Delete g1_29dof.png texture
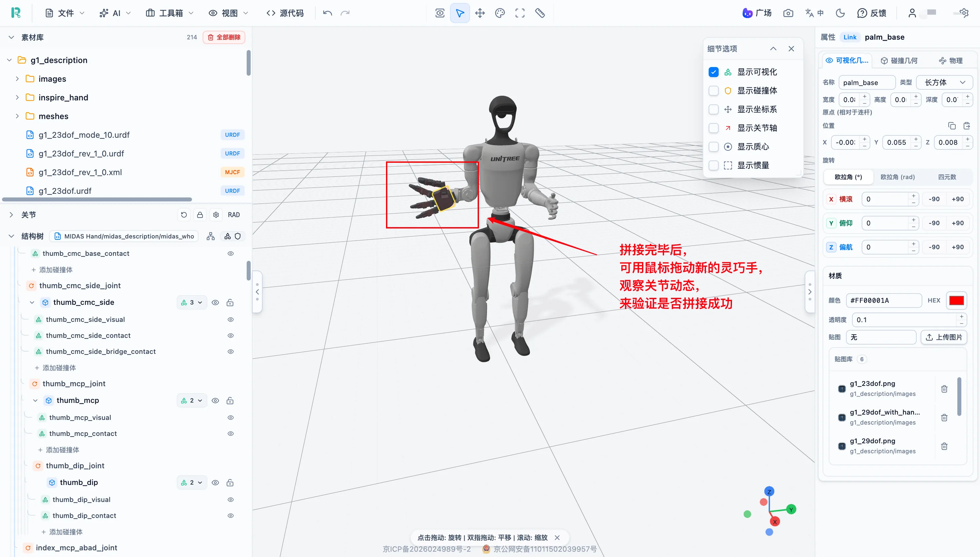980x557 pixels. pos(944,446)
